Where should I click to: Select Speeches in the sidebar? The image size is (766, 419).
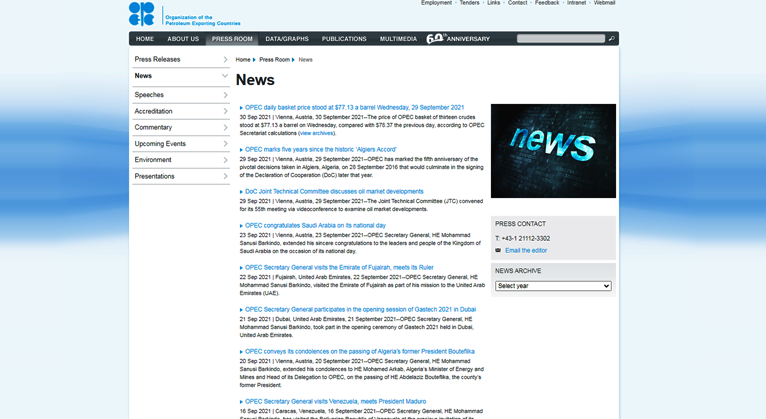point(149,95)
